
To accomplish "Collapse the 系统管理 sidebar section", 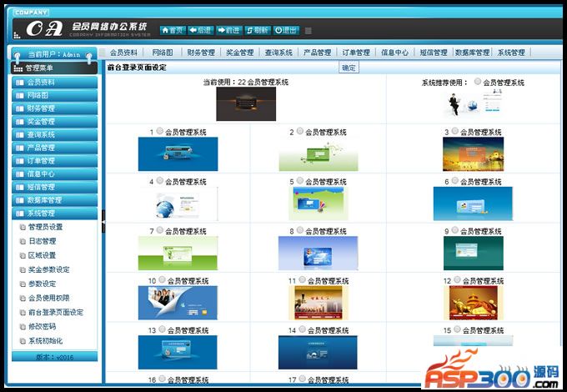I will click(x=54, y=214).
